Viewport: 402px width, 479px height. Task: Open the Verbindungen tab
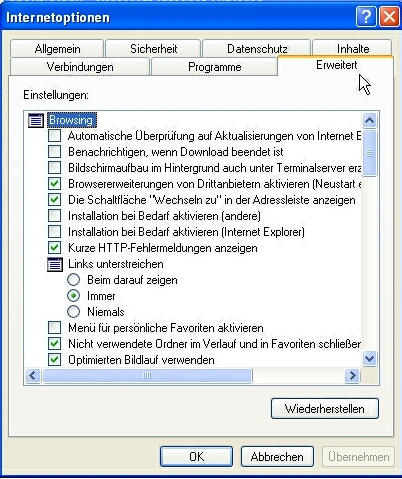pos(80,67)
